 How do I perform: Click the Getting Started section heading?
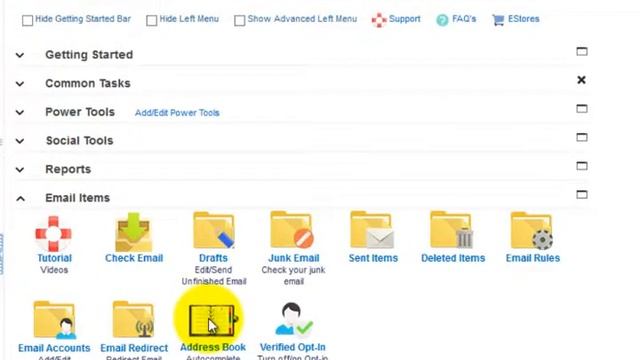pos(89,55)
